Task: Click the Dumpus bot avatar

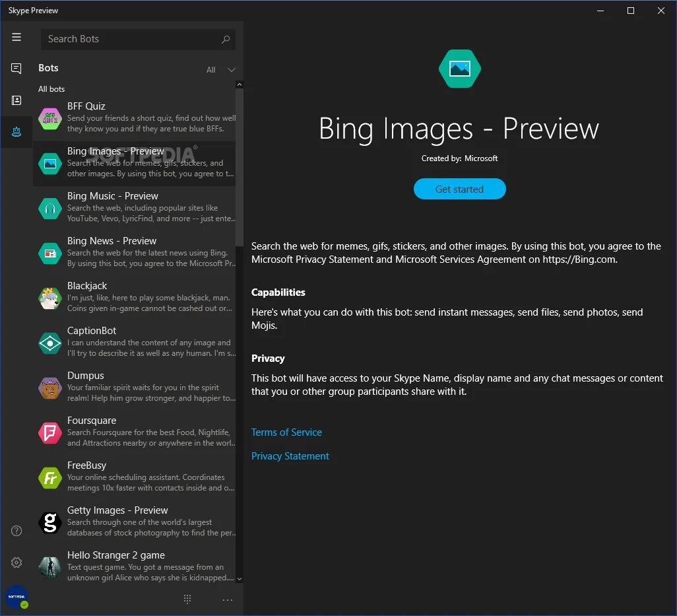Action: [x=50, y=388]
